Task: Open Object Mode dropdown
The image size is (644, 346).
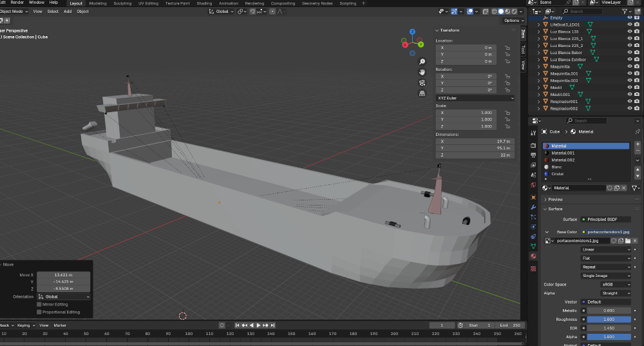Action: pos(14,12)
